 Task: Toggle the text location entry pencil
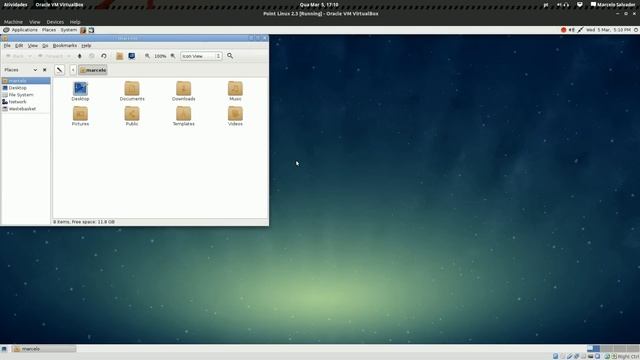coord(60,70)
